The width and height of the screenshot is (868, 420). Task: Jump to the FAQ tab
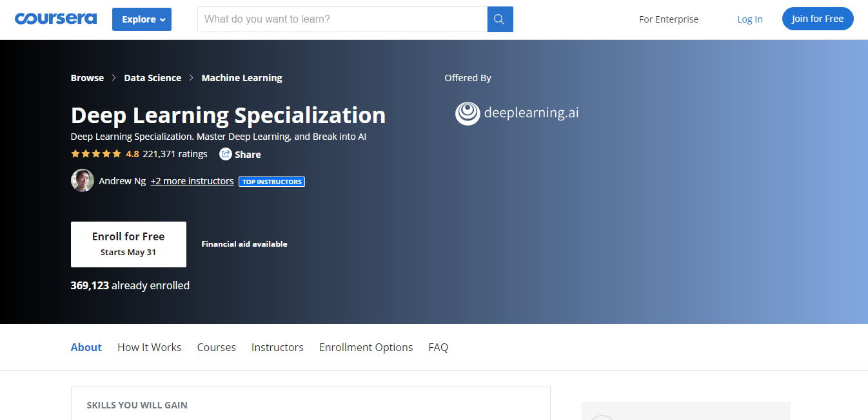438,347
